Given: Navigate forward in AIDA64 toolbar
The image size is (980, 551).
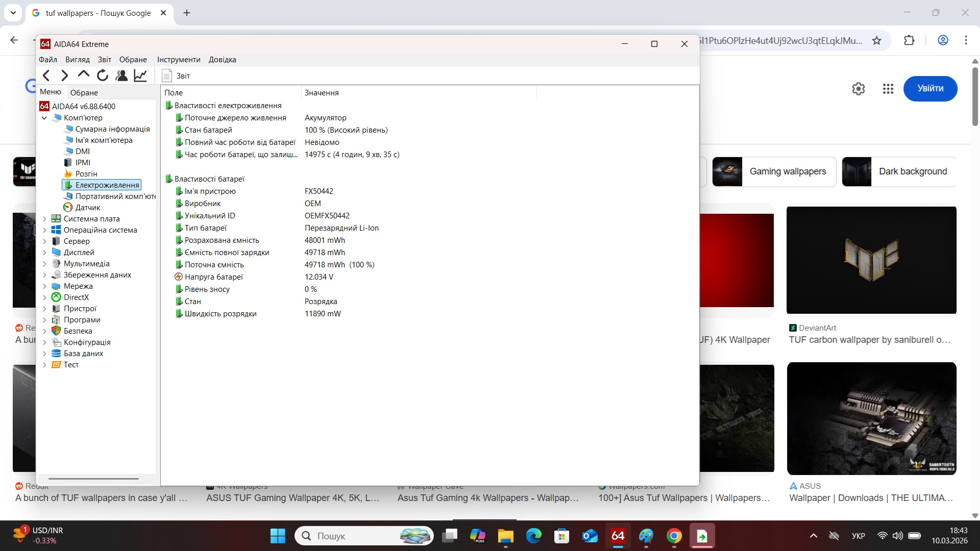Looking at the screenshot, I should [x=64, y=75].
